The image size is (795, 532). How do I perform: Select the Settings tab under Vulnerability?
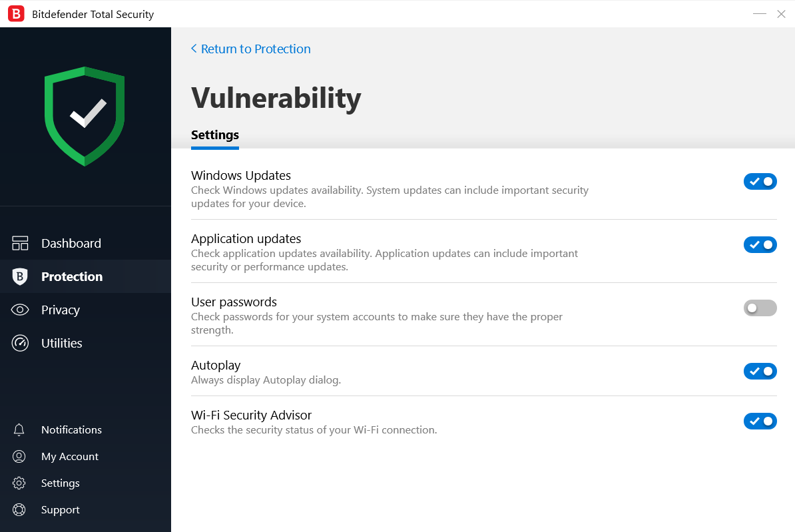214,135
